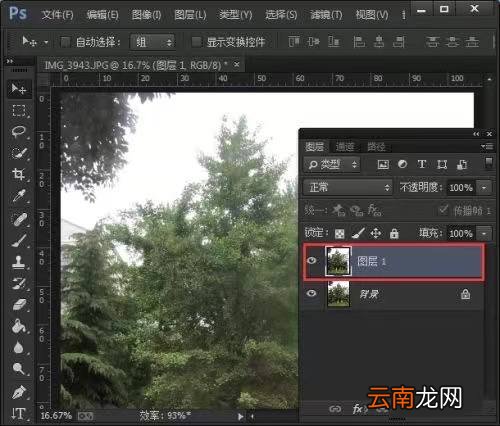Toggle lock transparent pixels

[339, 234]
